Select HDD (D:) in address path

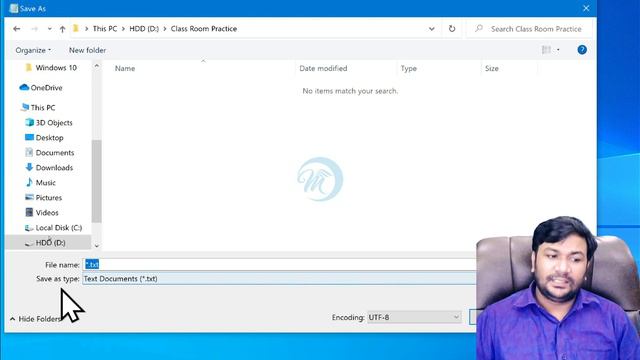pyautogui.click(x=144, y=29)
